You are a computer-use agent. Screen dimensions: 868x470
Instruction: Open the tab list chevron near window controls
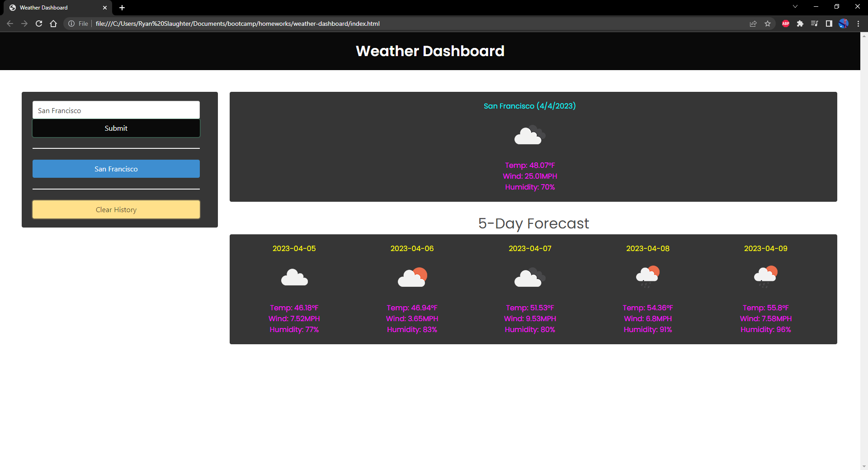(795, 6)
